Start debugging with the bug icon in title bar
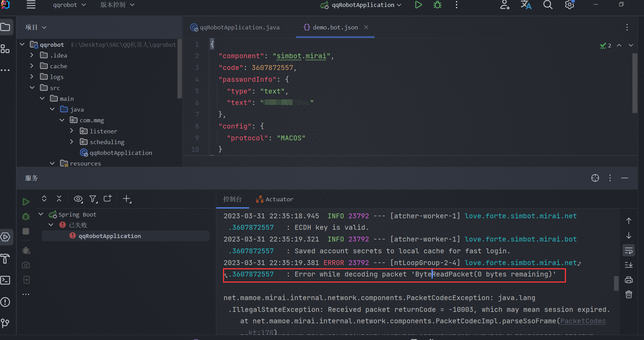The width and height of the screenshot is (644, 340). click(438, 5)
